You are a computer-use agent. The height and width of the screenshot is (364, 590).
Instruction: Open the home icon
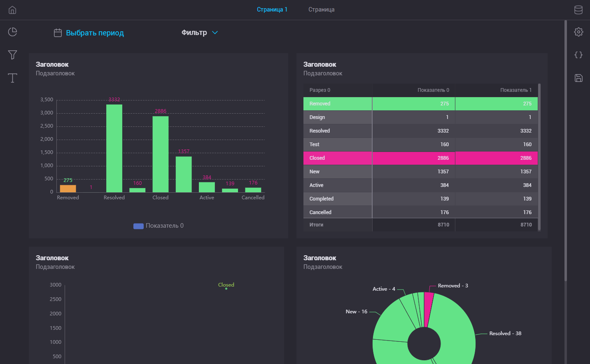click(12, 10)
